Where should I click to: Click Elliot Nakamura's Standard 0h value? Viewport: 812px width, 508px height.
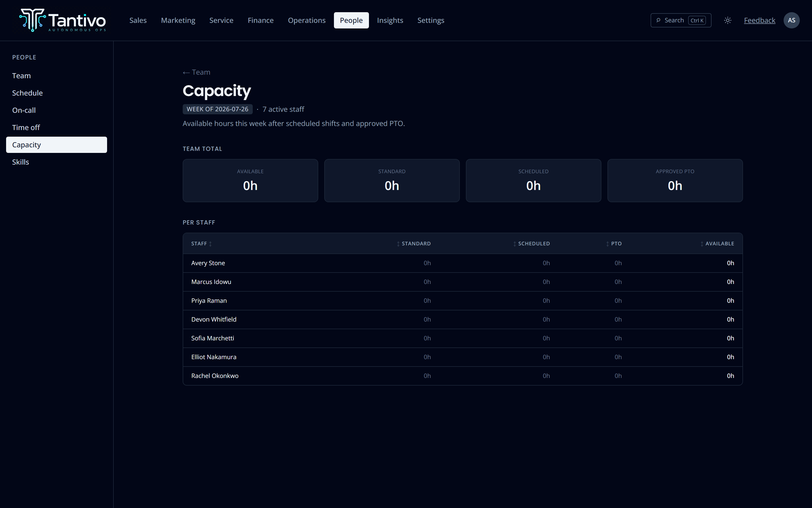427,357
